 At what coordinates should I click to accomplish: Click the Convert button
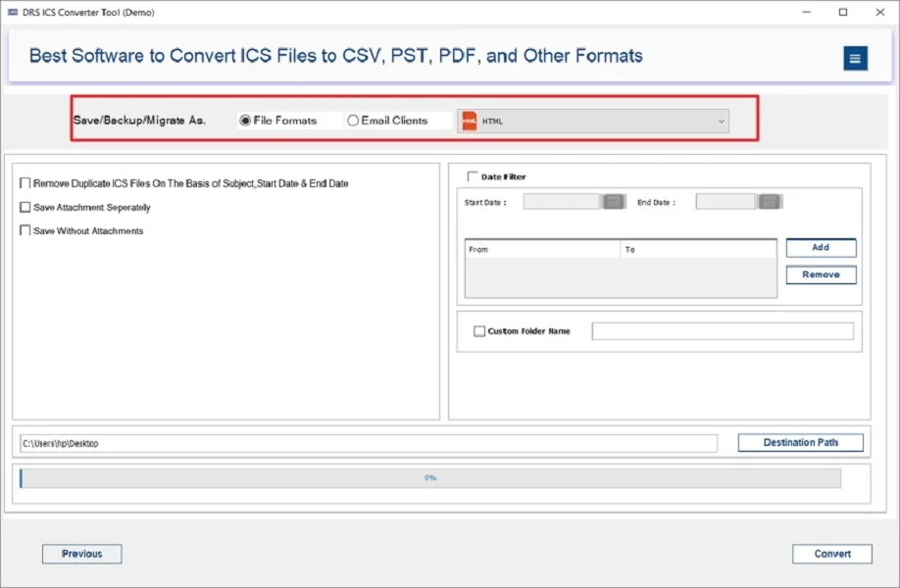[832, 554]
